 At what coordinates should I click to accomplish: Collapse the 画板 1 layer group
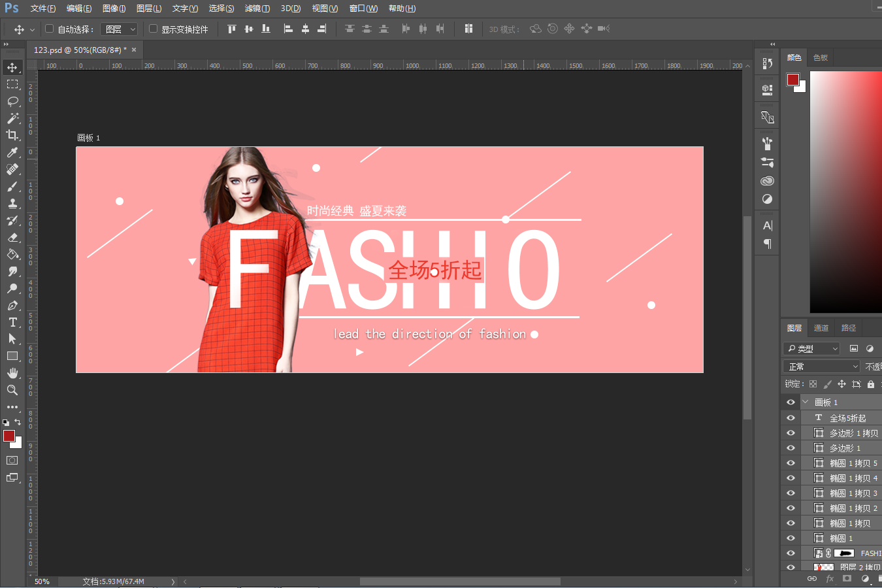(x=806, y=402)
